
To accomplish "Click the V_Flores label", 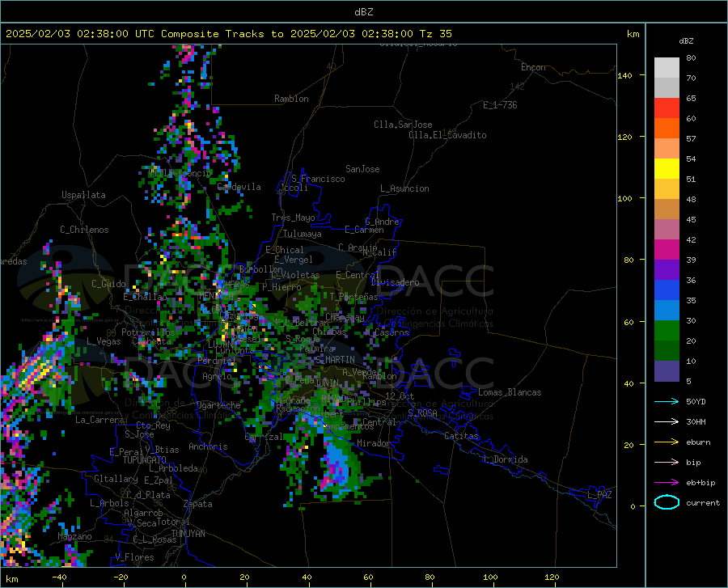I will (134, 557).
